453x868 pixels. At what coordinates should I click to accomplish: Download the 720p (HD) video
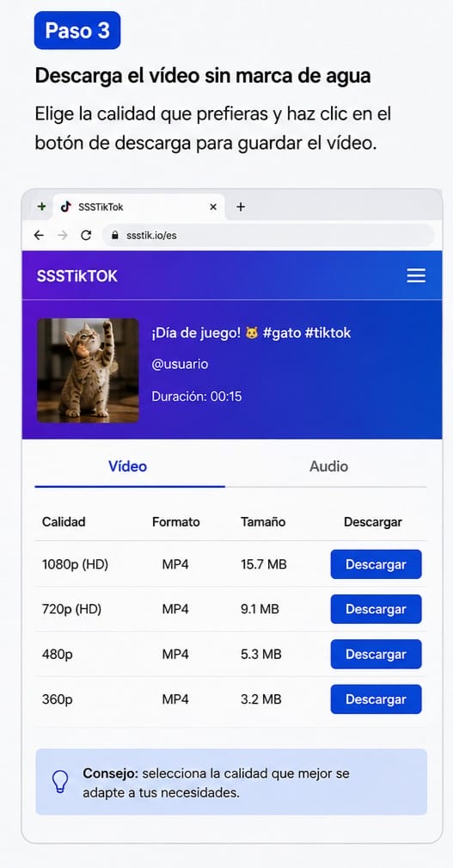coord(376,609)
